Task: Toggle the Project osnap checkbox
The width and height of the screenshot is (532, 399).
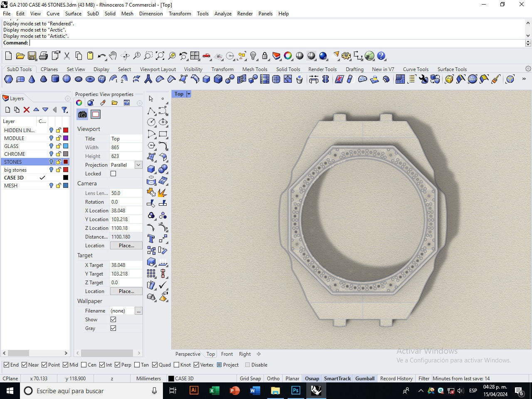Action: coord(219,365)
